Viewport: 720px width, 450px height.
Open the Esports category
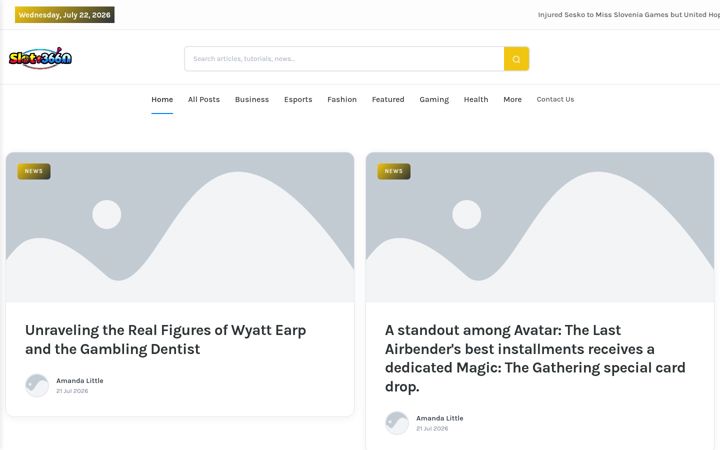coord(298,99)
